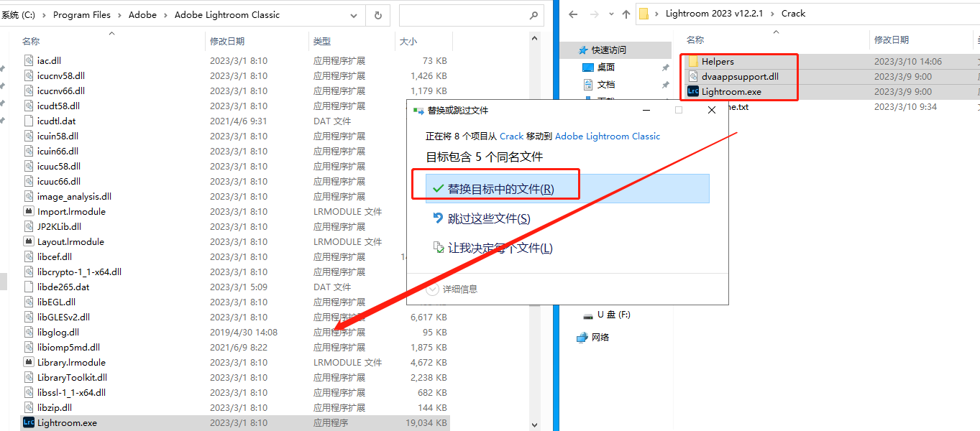980x431 pixels.
Task: Expand details (详细信息) in the dialog
Action: click(432, 289)
